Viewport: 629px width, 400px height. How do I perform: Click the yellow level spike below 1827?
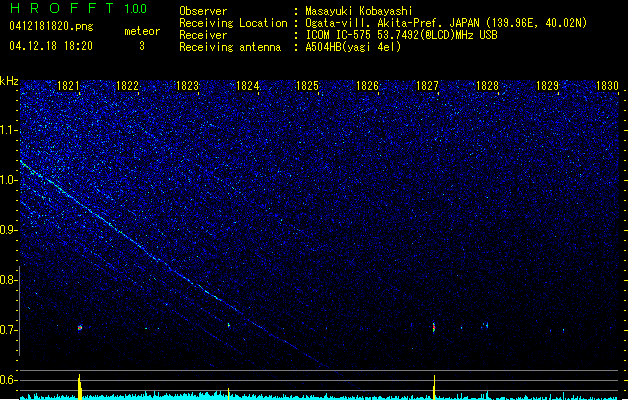(x=434, y=387)
